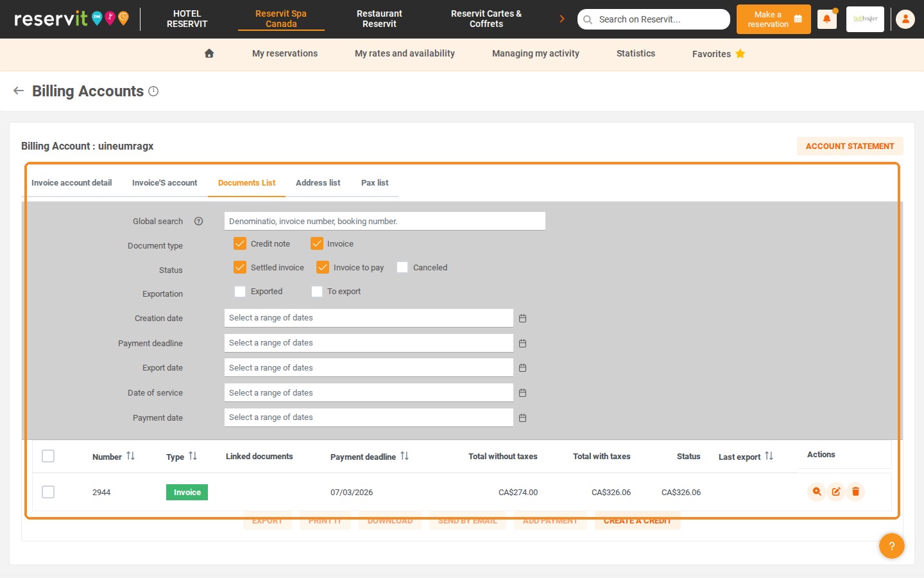Open My reservations link
The width and height of the screenshot is (924, 578).
pyautogui.click(x=285, y=54)
